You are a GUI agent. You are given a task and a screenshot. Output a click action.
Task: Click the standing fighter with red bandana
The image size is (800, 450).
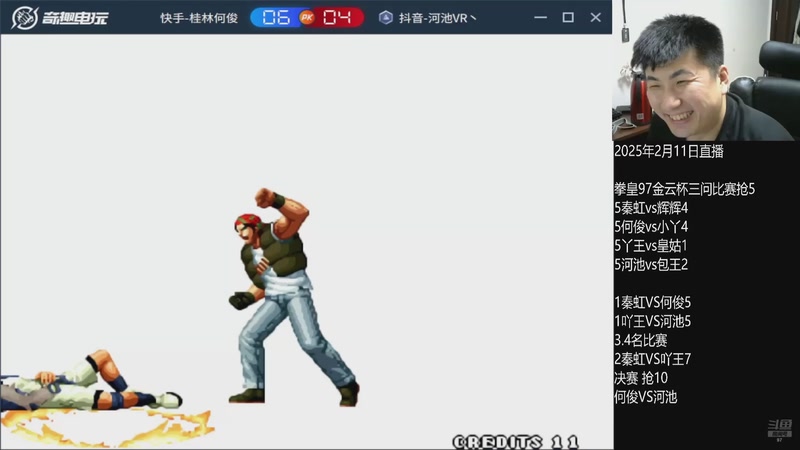pos(293,297)
